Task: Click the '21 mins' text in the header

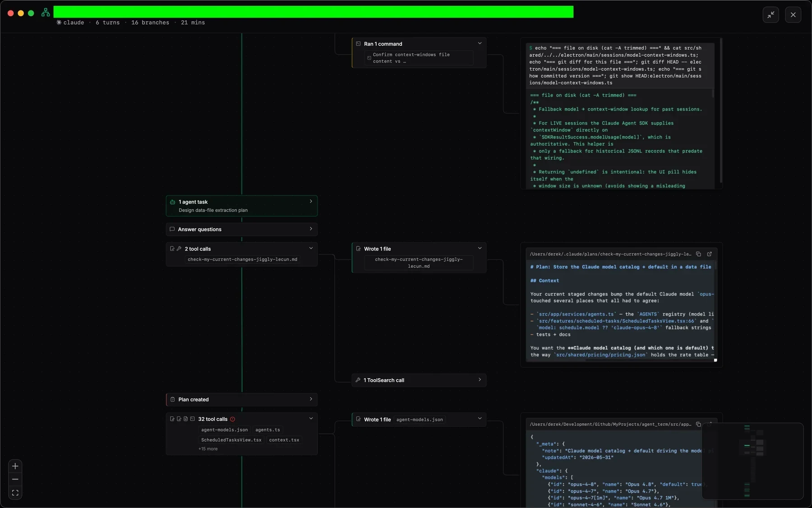Action: (193, 22)
